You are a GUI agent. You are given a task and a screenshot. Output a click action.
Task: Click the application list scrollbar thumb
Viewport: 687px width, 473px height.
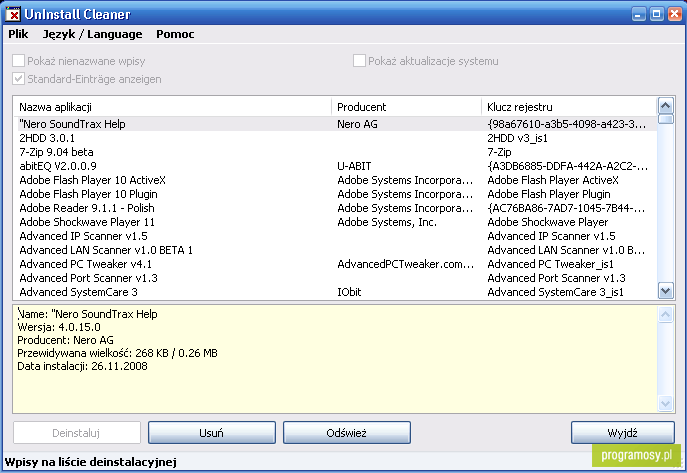tap(666, 119)
